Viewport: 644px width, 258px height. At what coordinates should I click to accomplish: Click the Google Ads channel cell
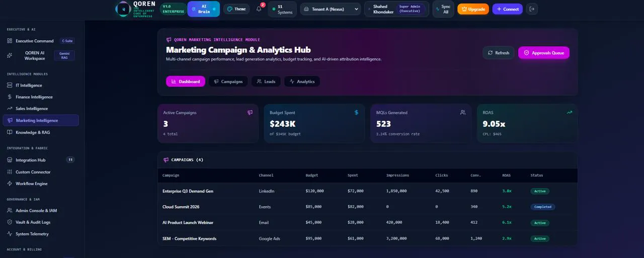point(270,238)
